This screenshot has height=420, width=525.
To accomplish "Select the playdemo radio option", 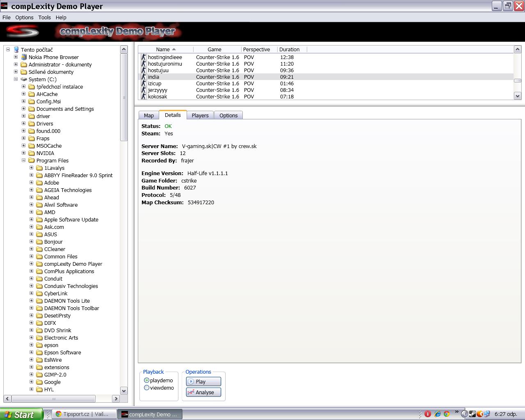I will point(146,380).
